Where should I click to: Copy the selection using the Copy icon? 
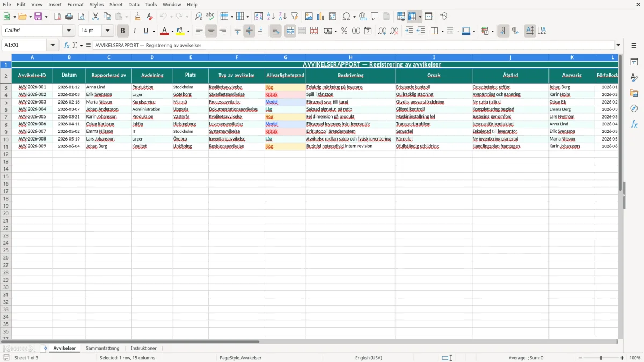tap(107, 17)
